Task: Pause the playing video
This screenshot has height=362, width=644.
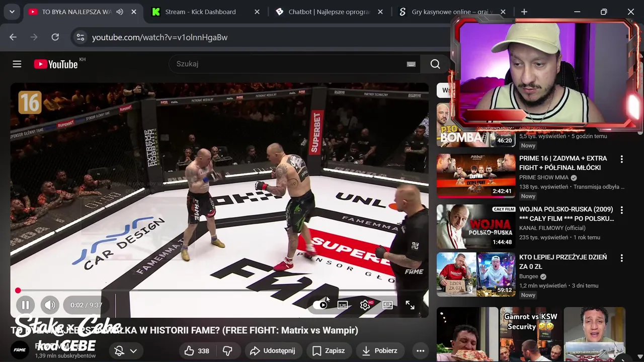Action: point(25,305)
